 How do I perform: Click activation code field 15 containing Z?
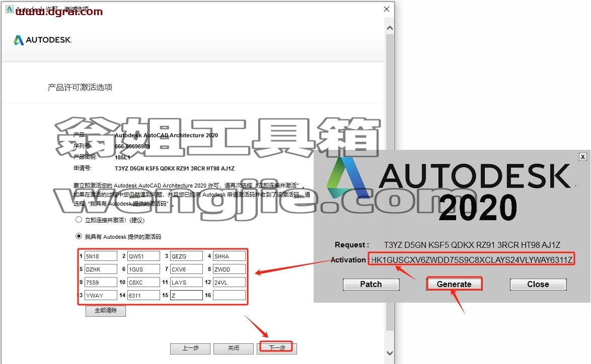coord(186,296)
